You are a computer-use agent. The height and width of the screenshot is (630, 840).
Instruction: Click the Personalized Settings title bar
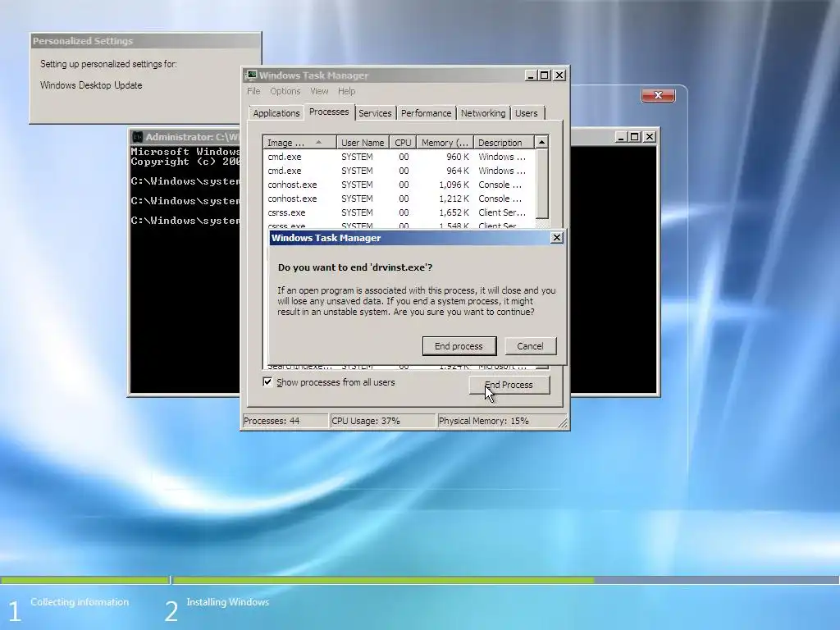tap(145, 41)
